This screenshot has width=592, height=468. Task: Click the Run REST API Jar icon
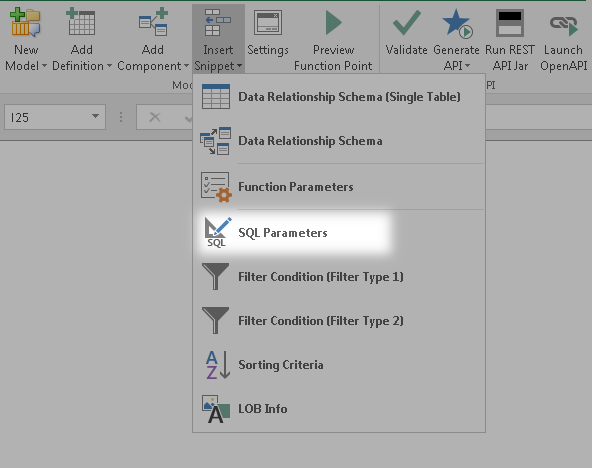[x=510, y=23]
